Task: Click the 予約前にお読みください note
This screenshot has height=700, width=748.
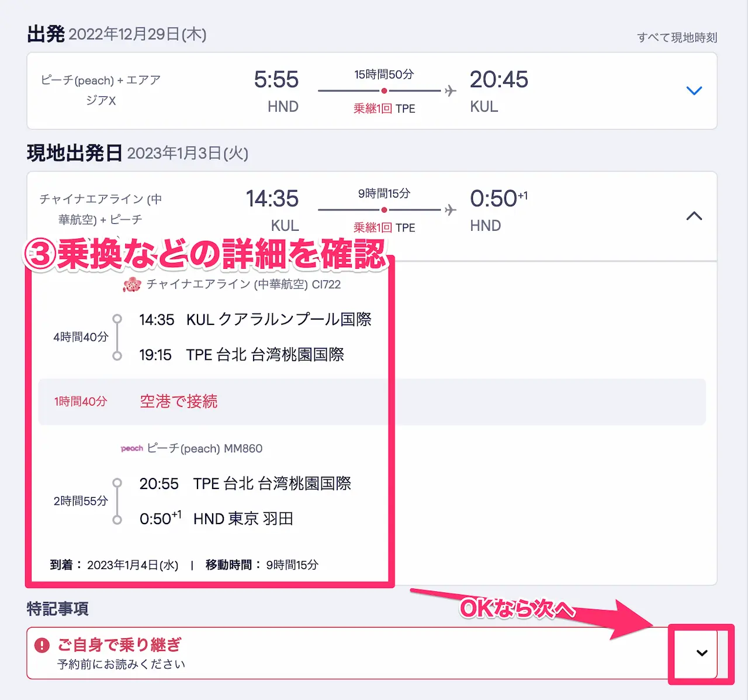Action: (121, 664)
